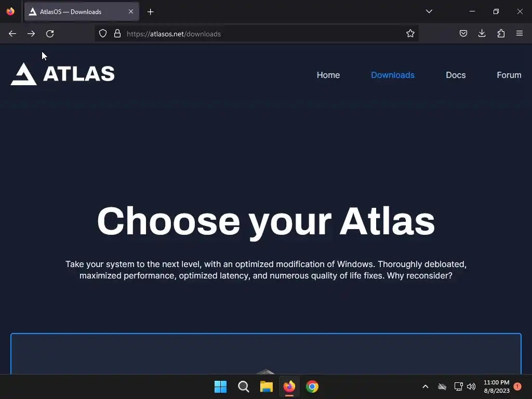Open network status tray icon
Screen dimensions: 532x399
pos(458,387)
